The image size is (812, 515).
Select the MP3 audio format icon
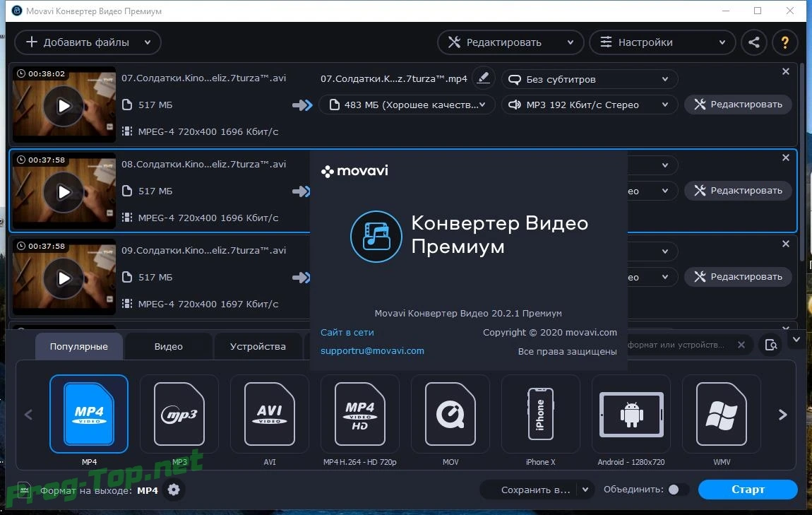pyautogui.click(x=179, y=414)
